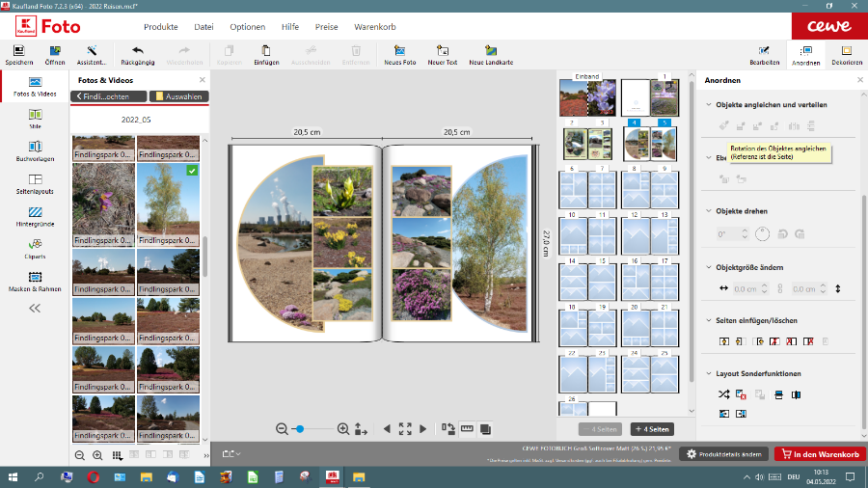Open Masken & Rahmen sidebar panel

coord(35,281)
